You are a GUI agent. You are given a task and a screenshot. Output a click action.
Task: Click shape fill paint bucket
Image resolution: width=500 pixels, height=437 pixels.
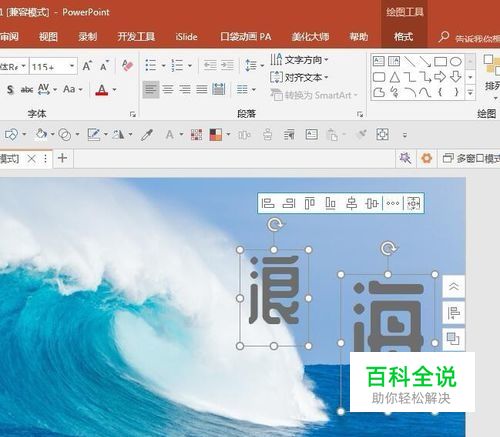[x=41, y=135]
